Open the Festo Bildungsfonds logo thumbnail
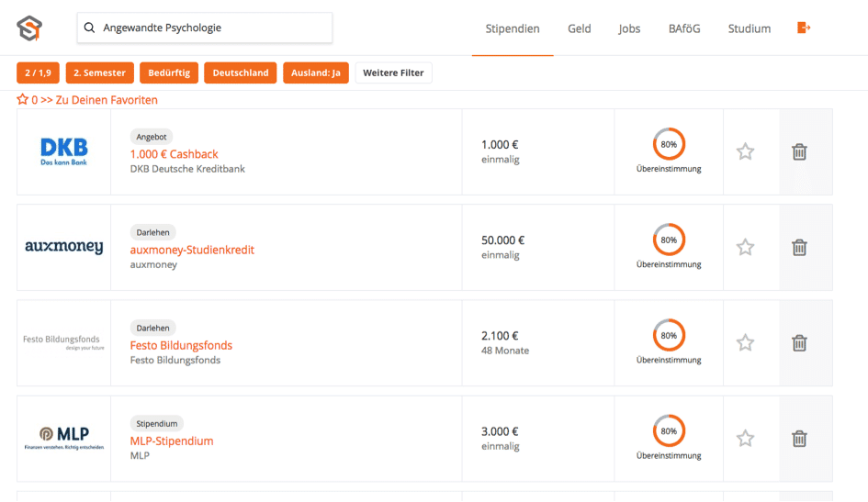 tap(63, 341)
